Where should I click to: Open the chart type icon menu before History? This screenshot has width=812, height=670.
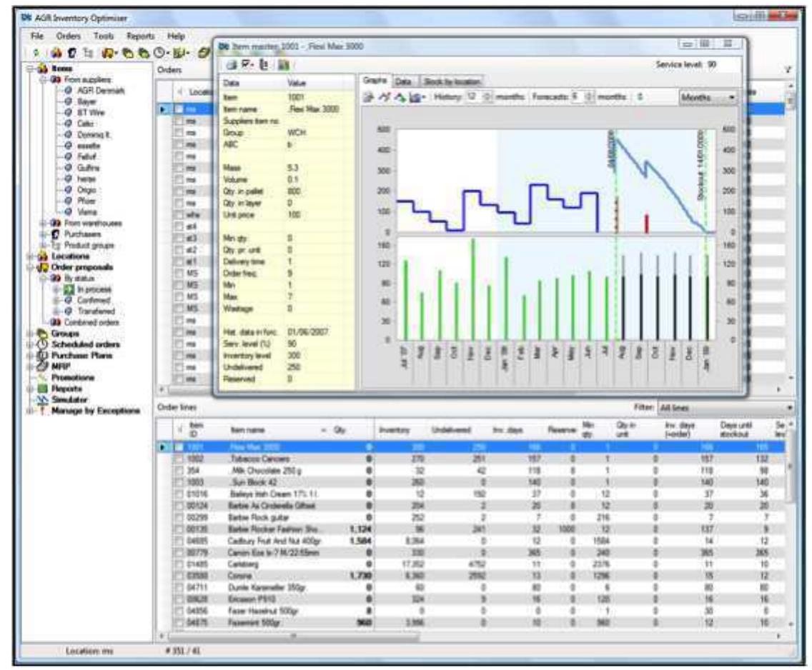click(417, 97)
